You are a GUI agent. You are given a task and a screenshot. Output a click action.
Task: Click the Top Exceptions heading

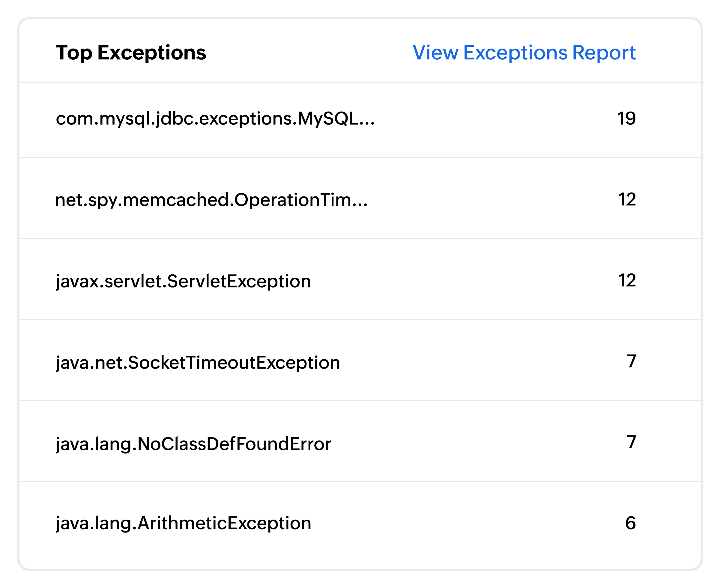[x=131, y=53]
